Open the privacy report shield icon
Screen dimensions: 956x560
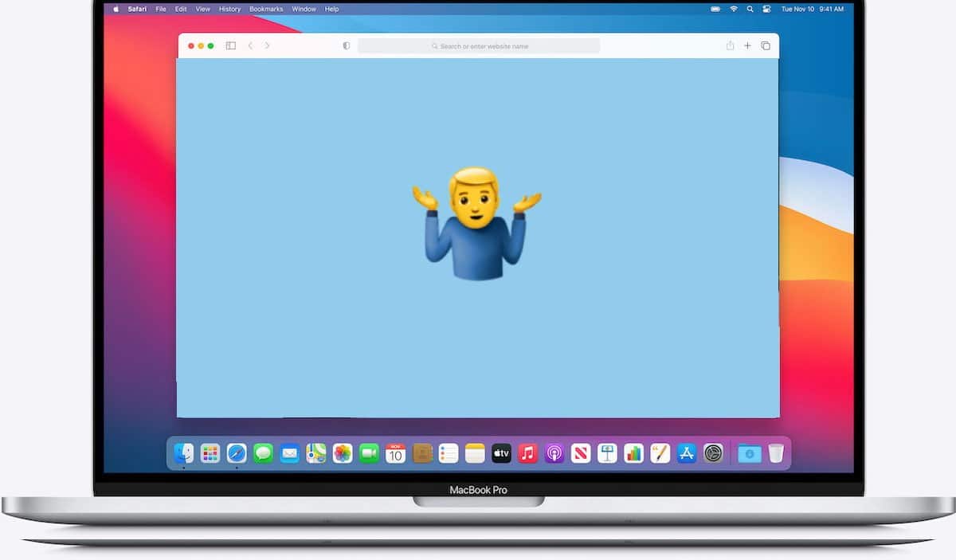(346, 46)
